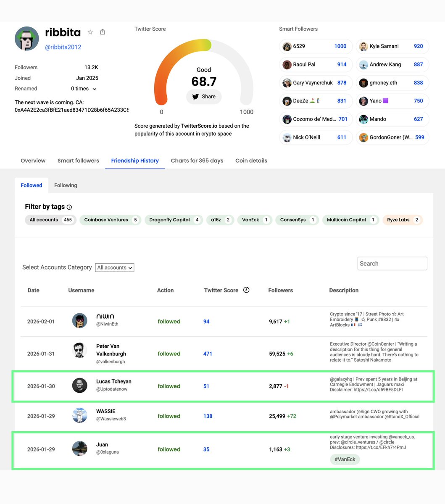Open the @Wassieweb3 username link
This screenshot has width=445, height=504.
pyautogui.click(x=111, y=419)
